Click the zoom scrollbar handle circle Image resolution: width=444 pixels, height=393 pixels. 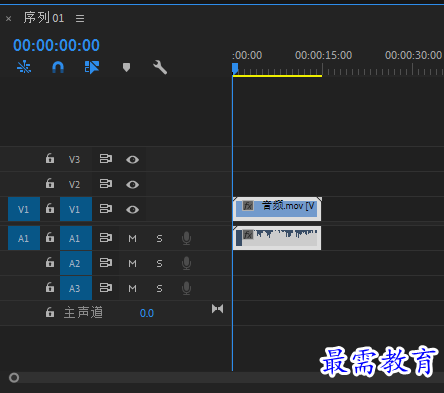pyautogui.click(x=14, y=378)
